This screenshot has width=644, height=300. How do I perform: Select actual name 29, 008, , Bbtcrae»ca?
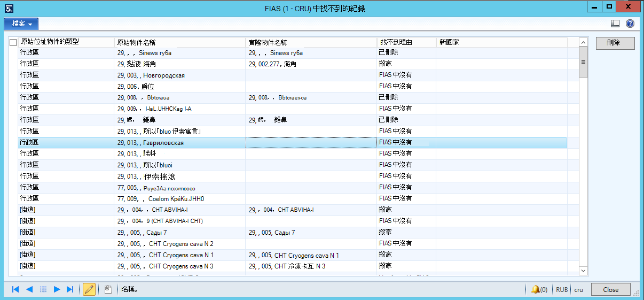point(311,97)
